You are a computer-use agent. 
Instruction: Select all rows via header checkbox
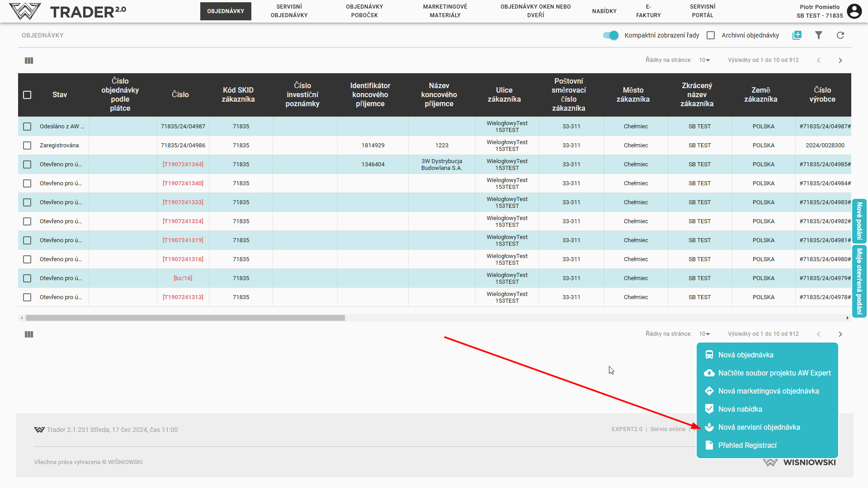coord(27,95)
